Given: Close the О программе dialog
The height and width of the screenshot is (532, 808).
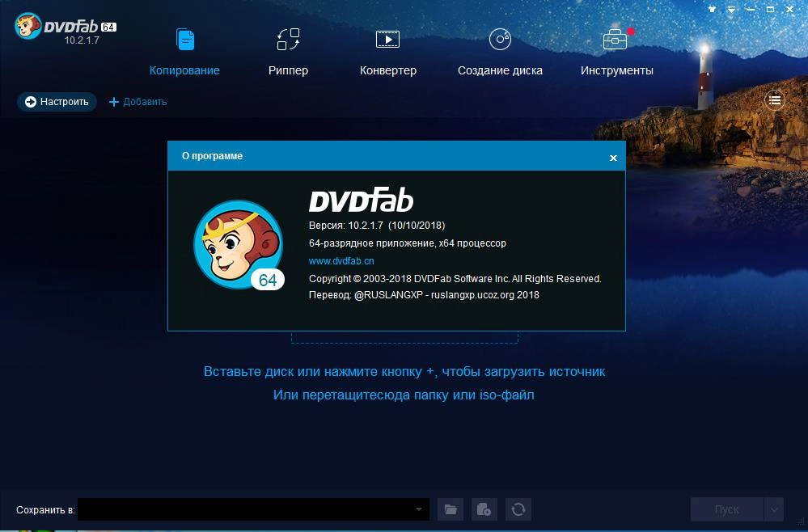Looking at the screenshot, I should tap(613, 158).
